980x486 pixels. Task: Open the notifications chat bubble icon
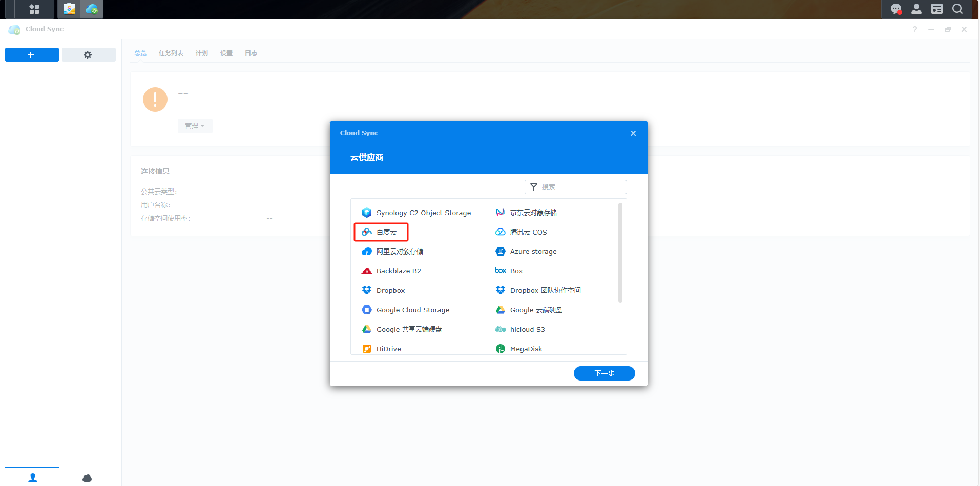(x=896, y=9)
